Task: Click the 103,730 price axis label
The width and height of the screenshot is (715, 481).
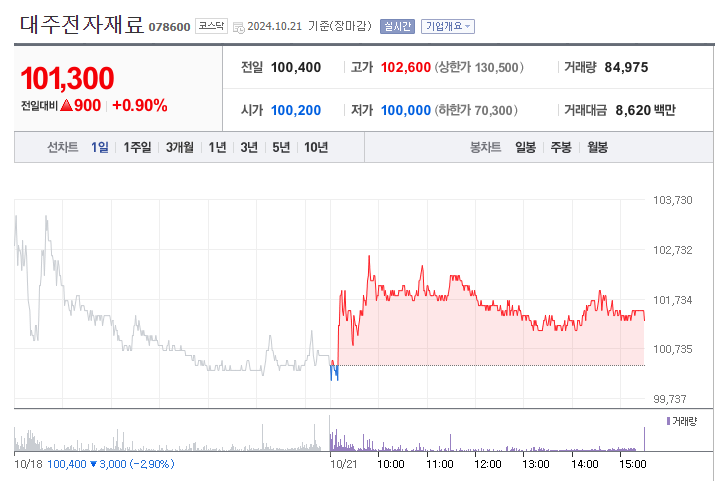Action: (673, 200)
